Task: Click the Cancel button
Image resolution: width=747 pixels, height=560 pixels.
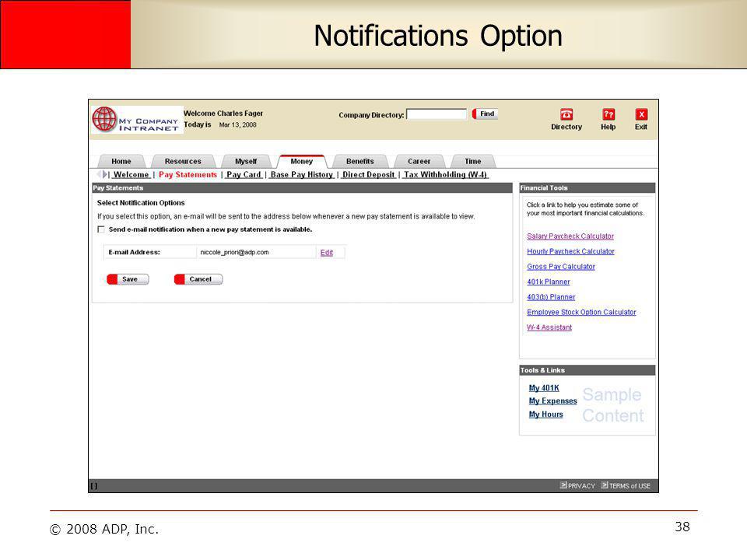Action: tap(198, 279)
